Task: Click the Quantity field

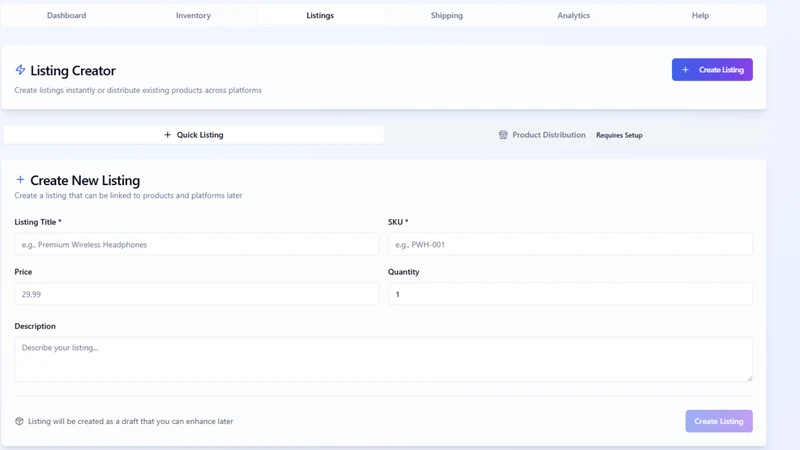Action: (570, 294)
